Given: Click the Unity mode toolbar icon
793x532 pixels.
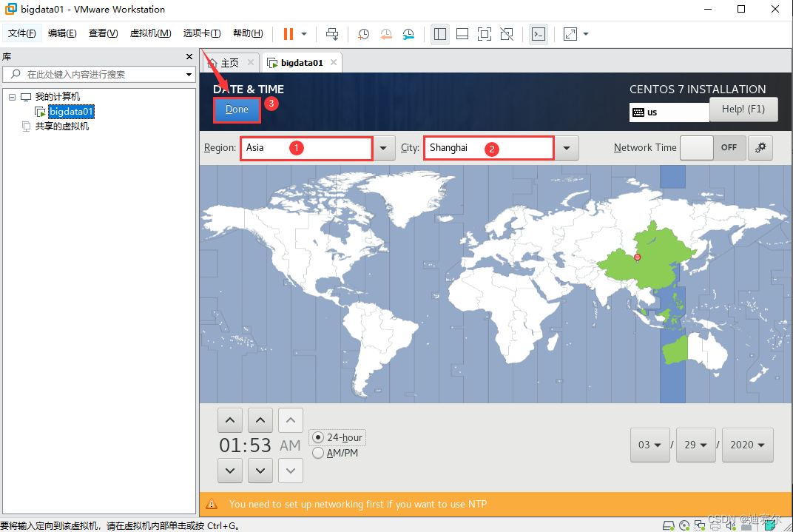Looking at the screenshot, I should tap(507, 34).
